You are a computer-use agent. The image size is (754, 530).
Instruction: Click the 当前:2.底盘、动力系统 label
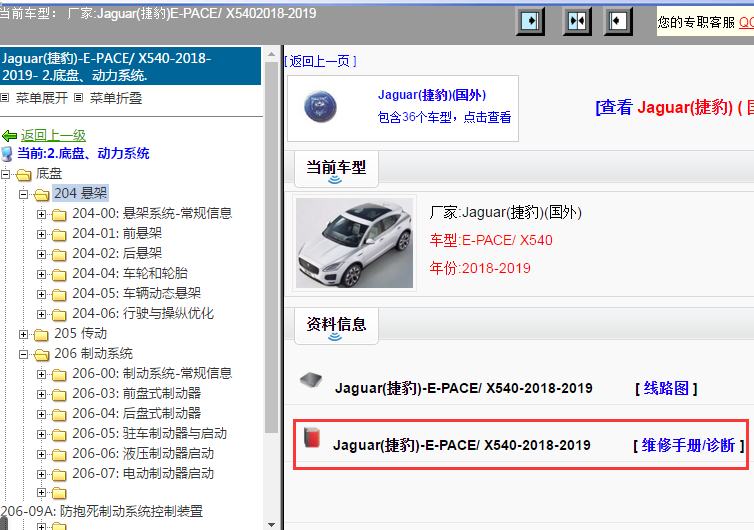(83, 153)
